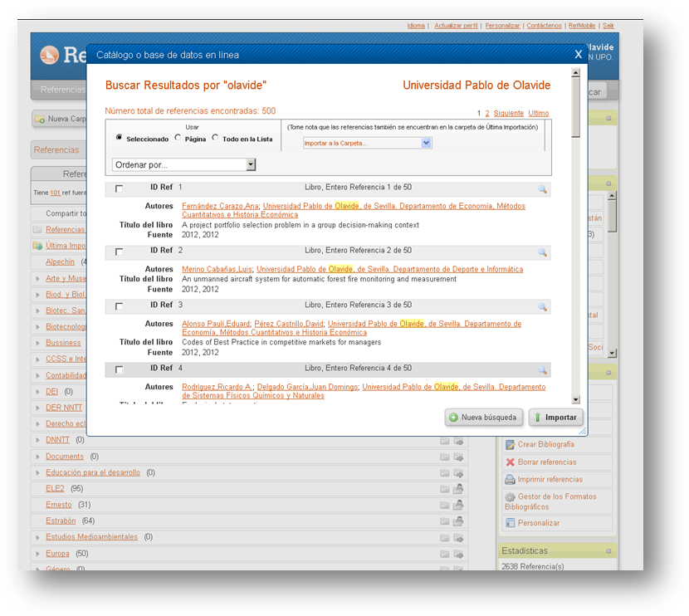Select the Seleccionado radio option
689x616 pixels.
[x=119, y=137]
